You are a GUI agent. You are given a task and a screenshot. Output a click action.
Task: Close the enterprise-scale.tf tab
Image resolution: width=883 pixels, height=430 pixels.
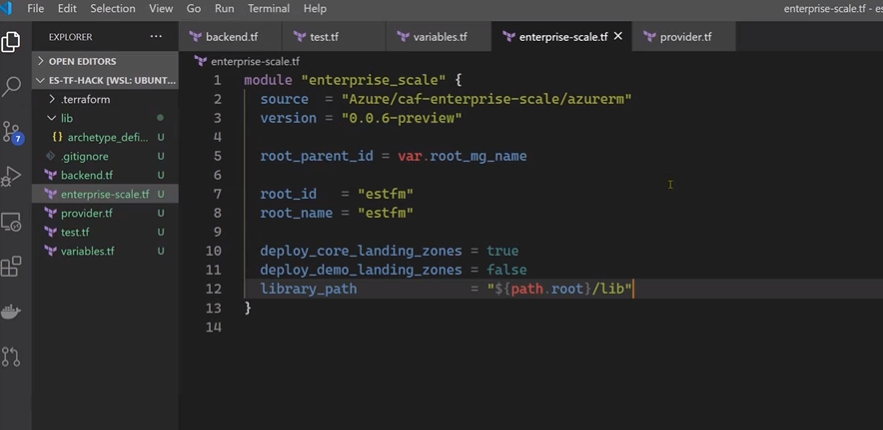(x=618, y=37)
